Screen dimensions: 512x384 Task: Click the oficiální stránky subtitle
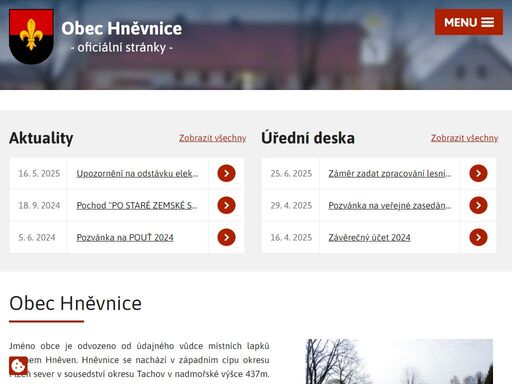point(122,47)
